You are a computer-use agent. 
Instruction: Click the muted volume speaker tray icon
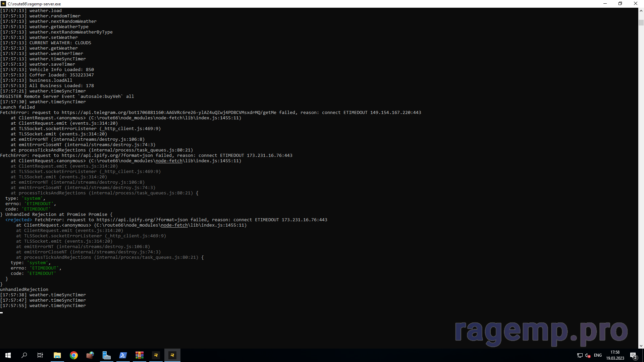[588, 355]
